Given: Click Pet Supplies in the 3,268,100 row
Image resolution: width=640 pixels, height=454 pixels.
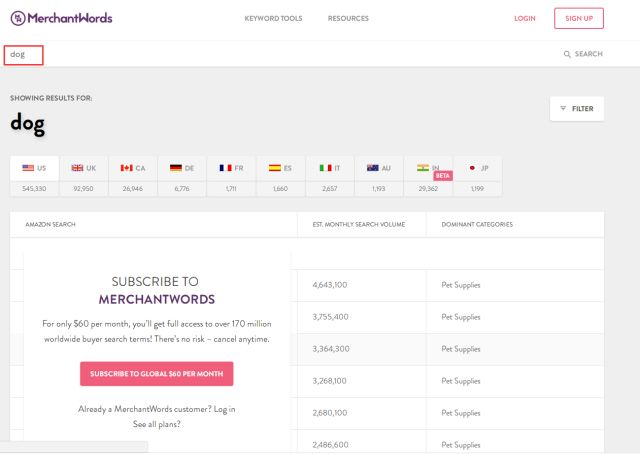Looking at the screenshot, I should tap(461, 381).
